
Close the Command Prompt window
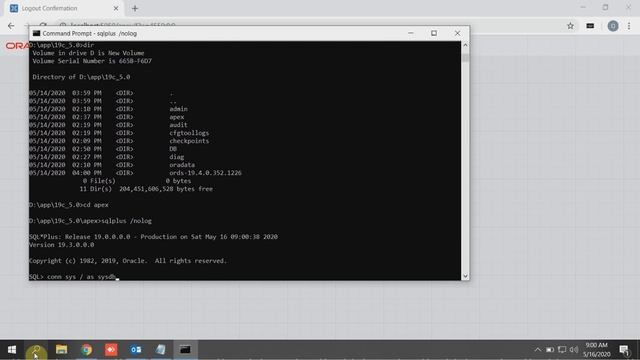[458, 33]
